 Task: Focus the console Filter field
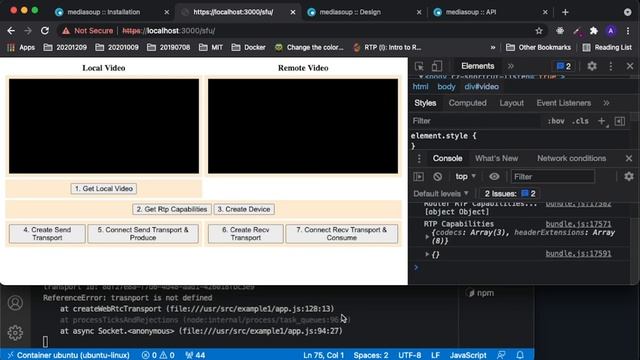pos(553,177)
